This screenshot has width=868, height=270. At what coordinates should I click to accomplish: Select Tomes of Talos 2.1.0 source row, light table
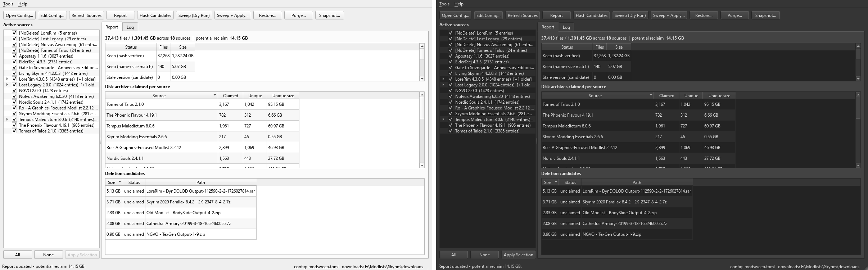pos(202,104)
